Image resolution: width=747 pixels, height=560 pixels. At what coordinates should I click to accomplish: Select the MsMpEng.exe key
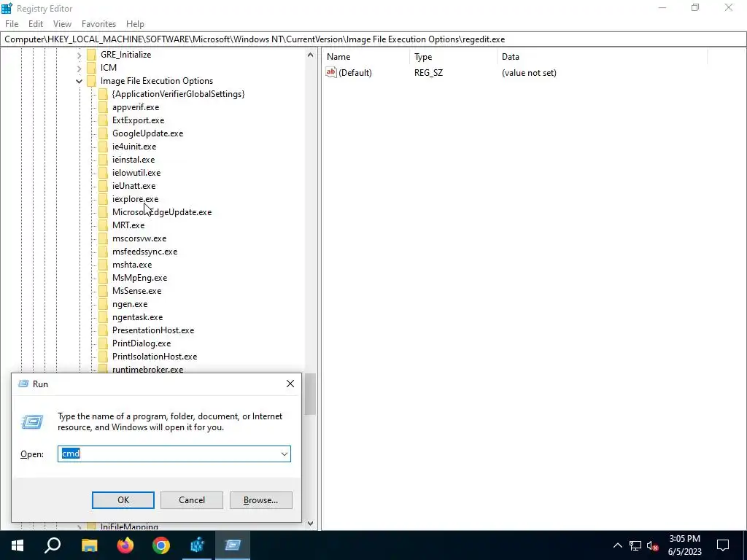tap(139, 277)
